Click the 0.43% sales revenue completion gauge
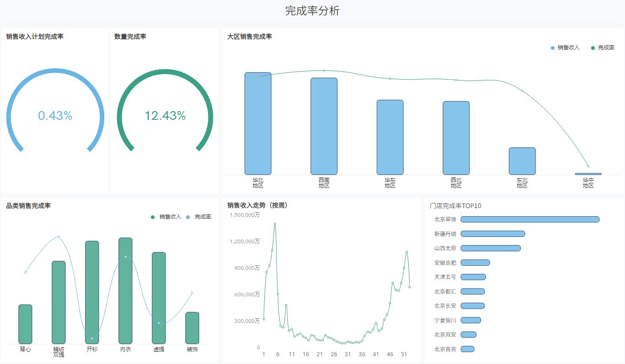625x364 pixels. click(55, 116)
